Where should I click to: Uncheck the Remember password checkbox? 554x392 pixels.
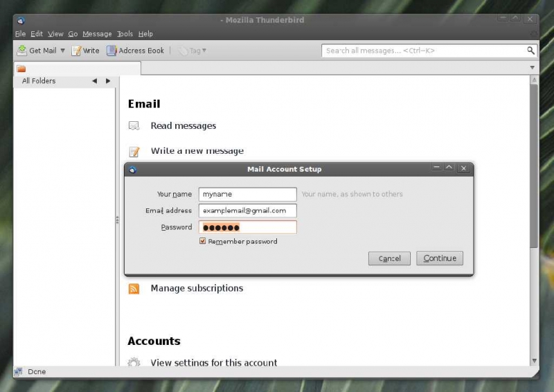[203, 242]
